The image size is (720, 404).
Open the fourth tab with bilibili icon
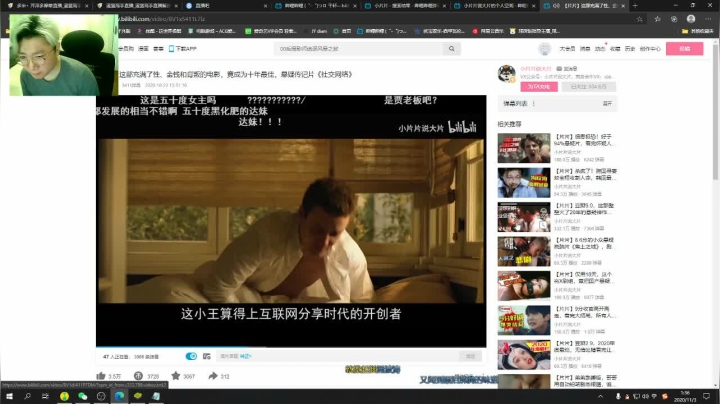tap(316, 6)
